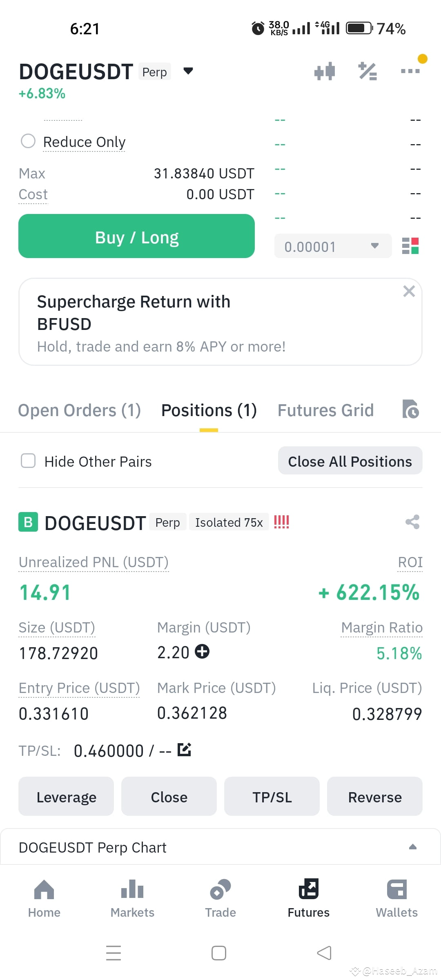Open the three-dot more menu
This screenshot has width=441, height=980.
410,71
